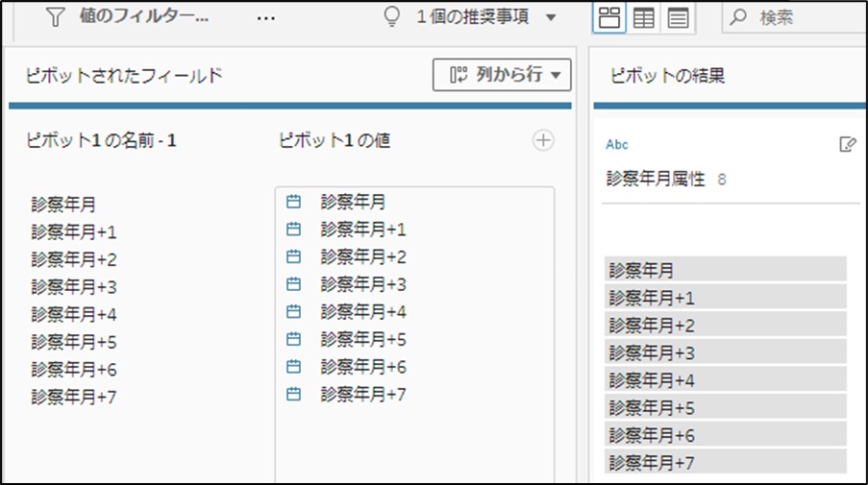The image size is (868, 485).
Task: Switch to the profile pane view
Action: point(609,17)
